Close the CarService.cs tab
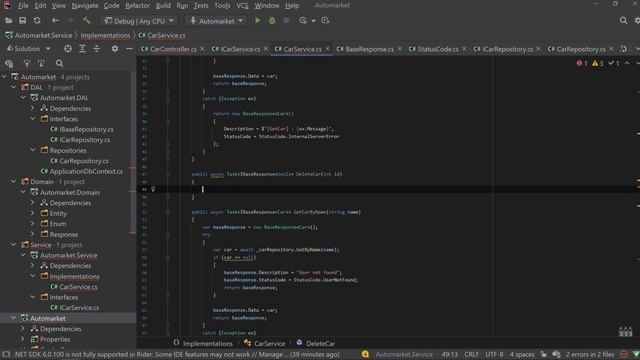The width and height of the screenshot is (640, 360). pyautogui.click(x=327, y=49)
